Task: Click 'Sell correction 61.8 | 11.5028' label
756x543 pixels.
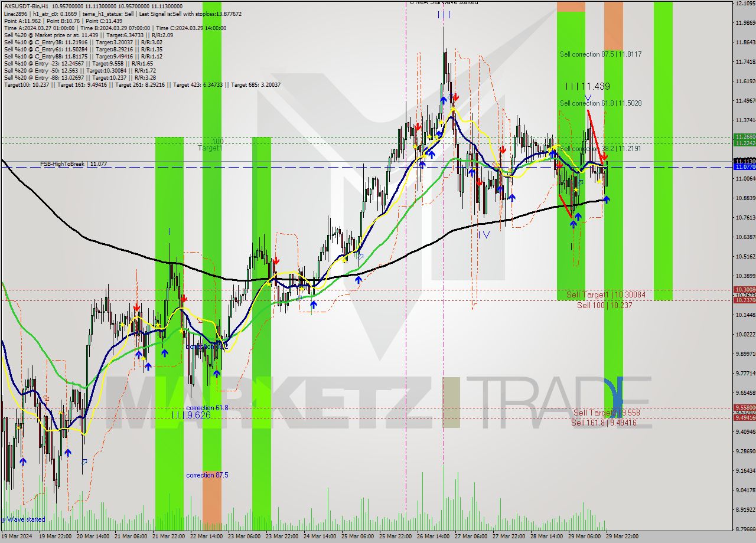Action: 601,103
